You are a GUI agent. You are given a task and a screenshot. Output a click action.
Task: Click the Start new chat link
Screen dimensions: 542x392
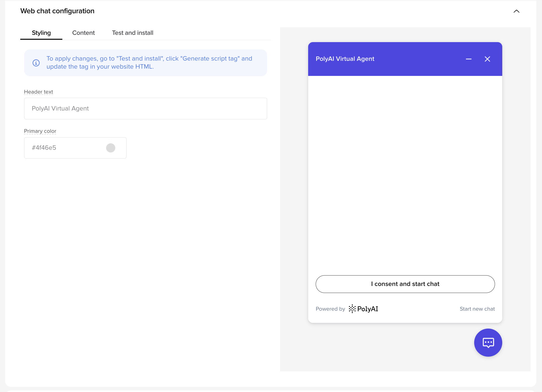pyautogui.click(x=477, y=309)
